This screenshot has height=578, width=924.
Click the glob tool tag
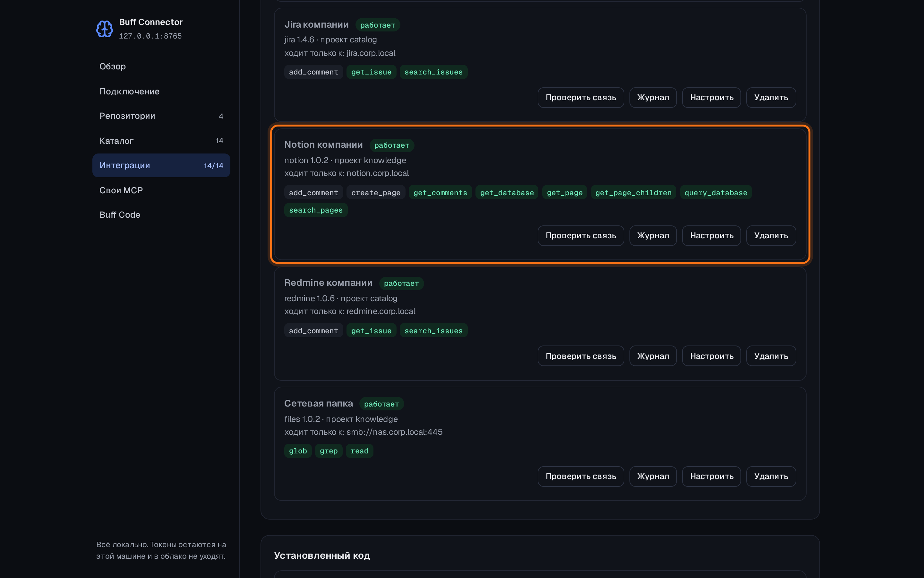(298, 451)
